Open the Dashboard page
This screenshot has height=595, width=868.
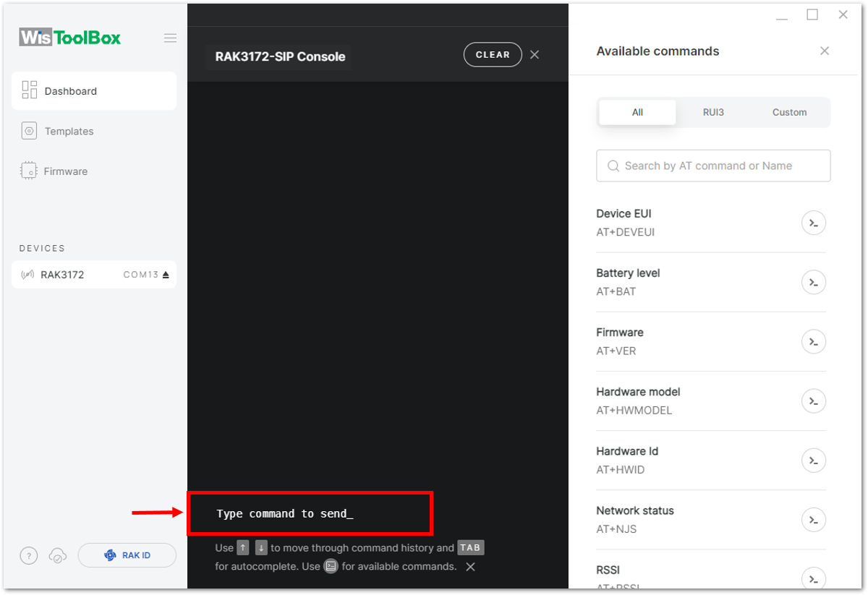pos(94,91)
